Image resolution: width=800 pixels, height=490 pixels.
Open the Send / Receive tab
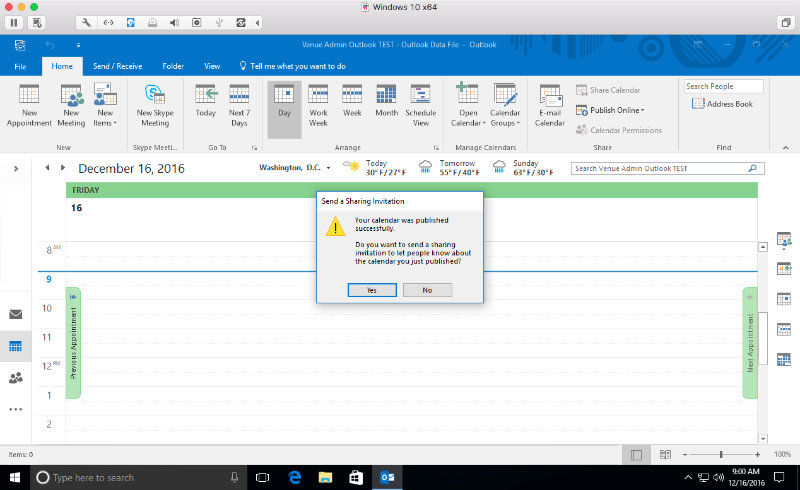(117, 66)
